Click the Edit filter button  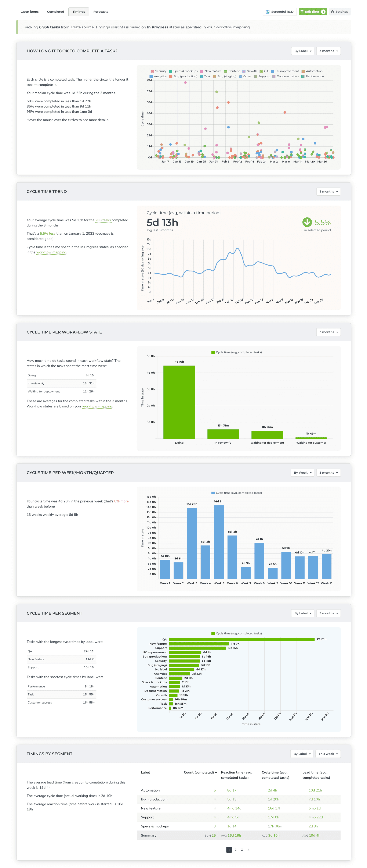click(x=313, y=12)
